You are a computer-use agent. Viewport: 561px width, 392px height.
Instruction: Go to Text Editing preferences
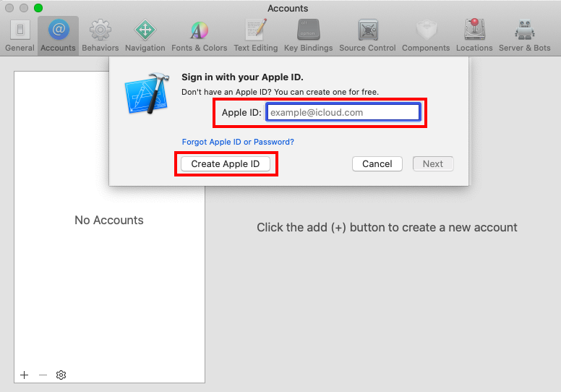pos(256,35)
